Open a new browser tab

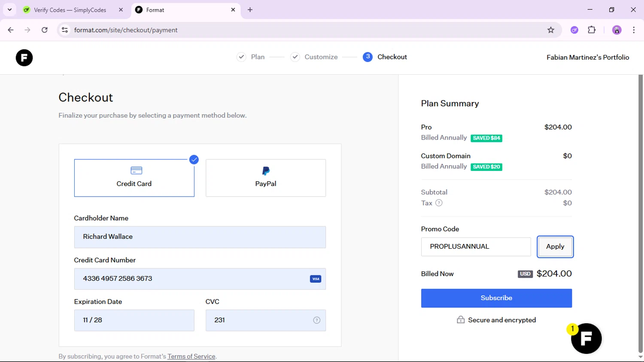coord(250,10)
